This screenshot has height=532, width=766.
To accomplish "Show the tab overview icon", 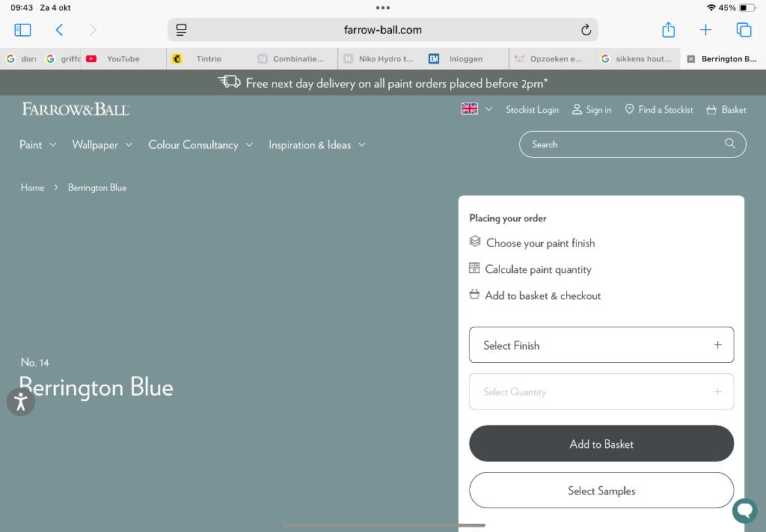I will click(x=744, y=30).
